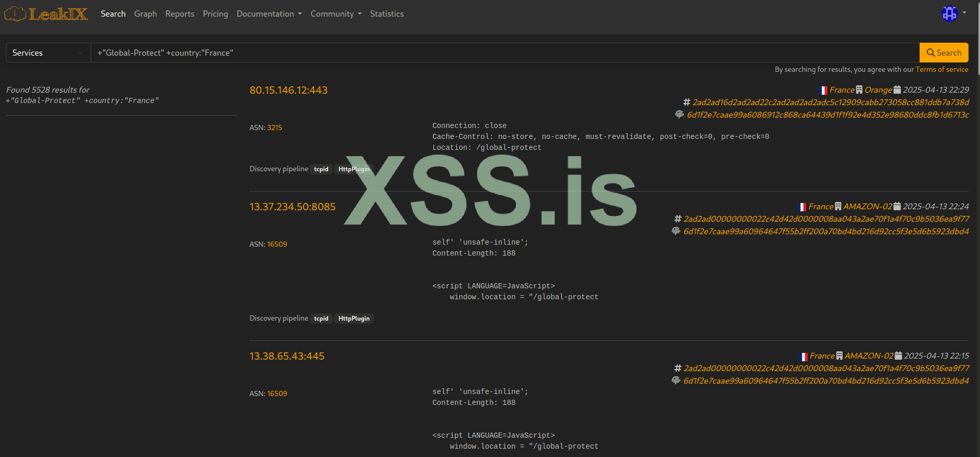
Task: Click the France flag icon for 13.38.65.43
Action: click(804, 357)
